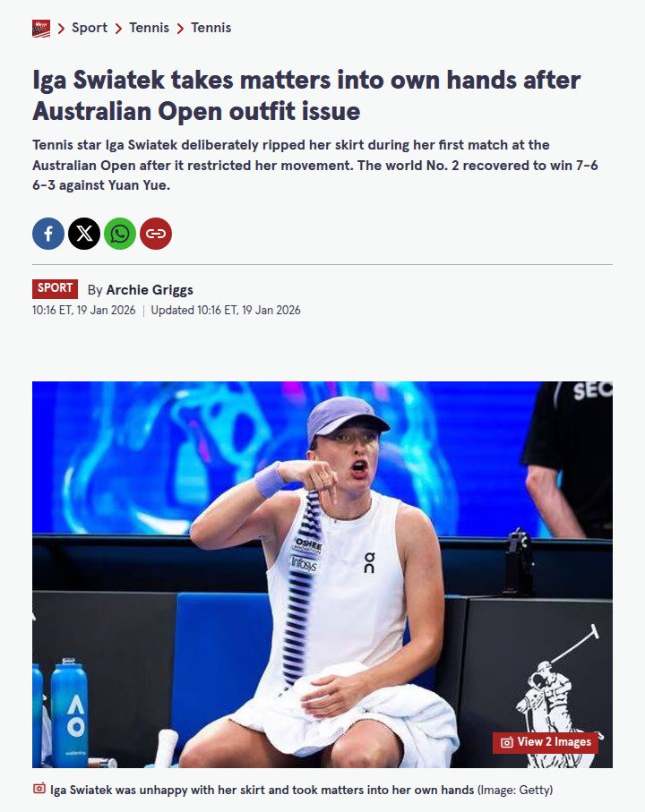Click the Updated 10:16 ET timestamp
Image resolution: width=645 pixels, height=812 pixels.
click(x=226, y=310)
